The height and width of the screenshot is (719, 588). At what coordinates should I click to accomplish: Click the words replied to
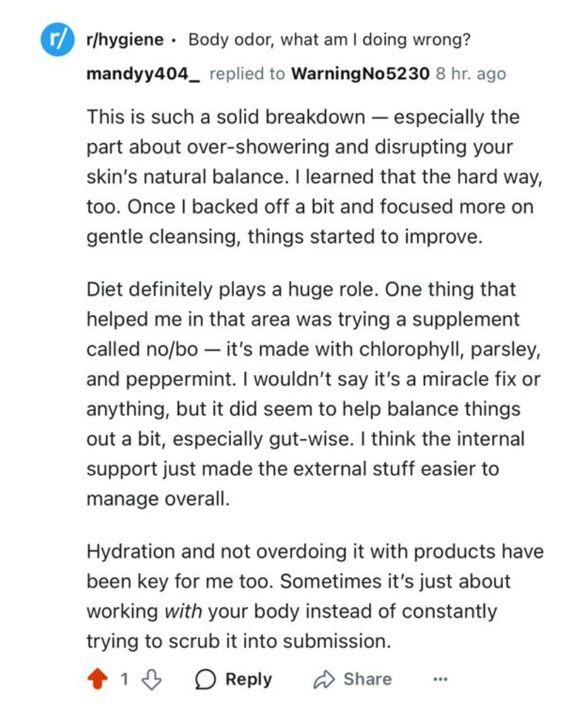(247, 73)
